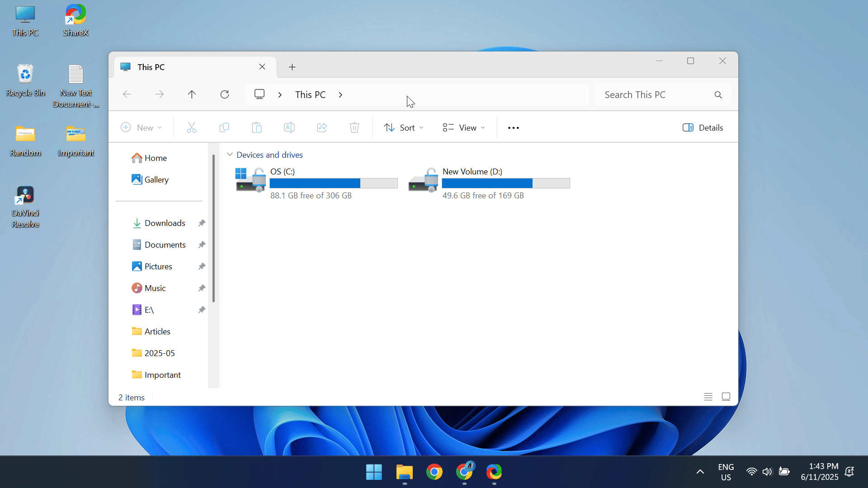Switch to details list view in status bar
This screenshot has height=488, width=868.
point(708,397)
